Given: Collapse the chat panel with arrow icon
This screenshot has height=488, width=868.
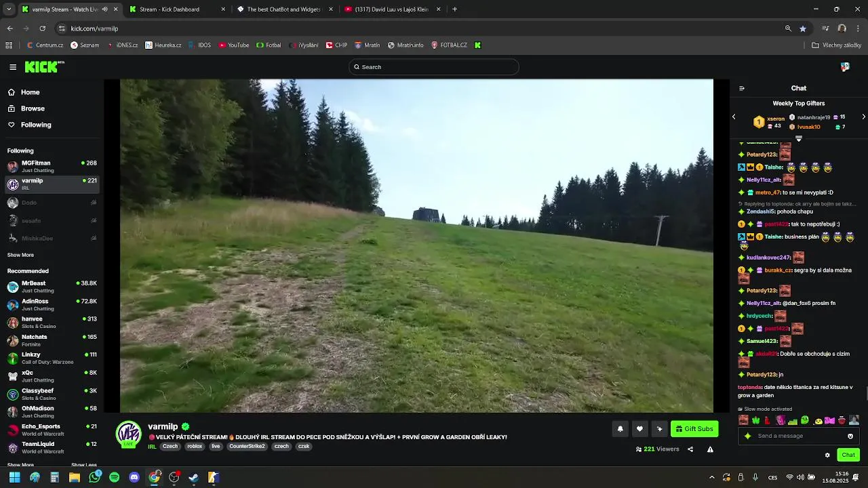Looking at the screenshot, I should point(741,88).
